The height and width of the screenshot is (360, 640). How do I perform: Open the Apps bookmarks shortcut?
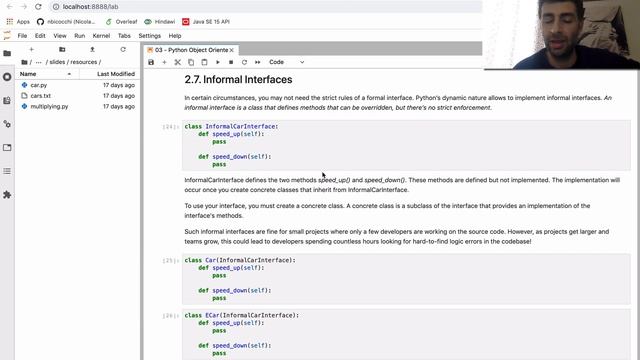coord(18,22)
